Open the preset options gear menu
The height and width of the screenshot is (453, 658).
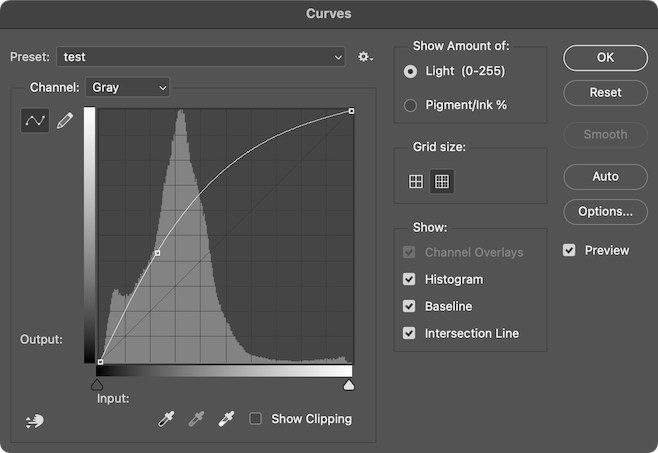pos(365,57)
